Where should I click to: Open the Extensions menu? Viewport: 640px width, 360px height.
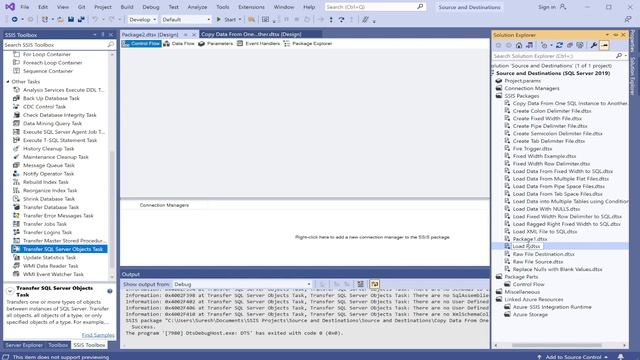(251, 7)
